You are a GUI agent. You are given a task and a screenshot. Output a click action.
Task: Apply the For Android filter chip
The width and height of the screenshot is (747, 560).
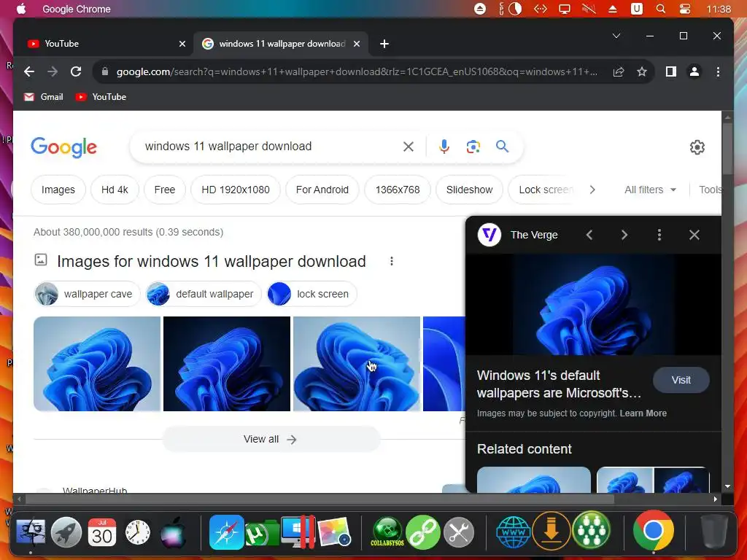click(322, 190)
